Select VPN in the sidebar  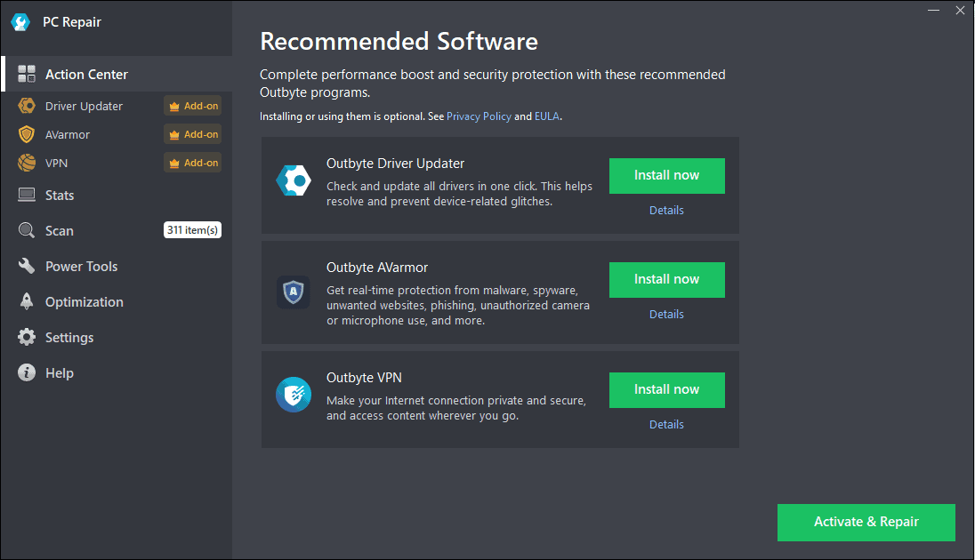coord(56,164)
